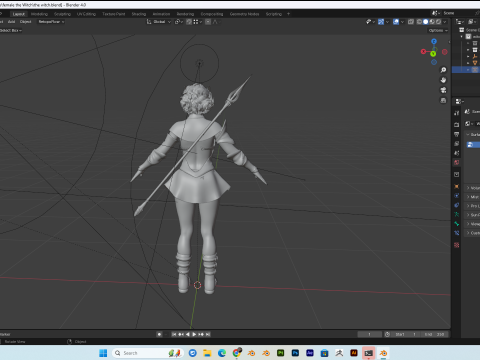Click green Y axis on navigation gizmo
This screenshot has width=480, height=360.
point(433,54)
